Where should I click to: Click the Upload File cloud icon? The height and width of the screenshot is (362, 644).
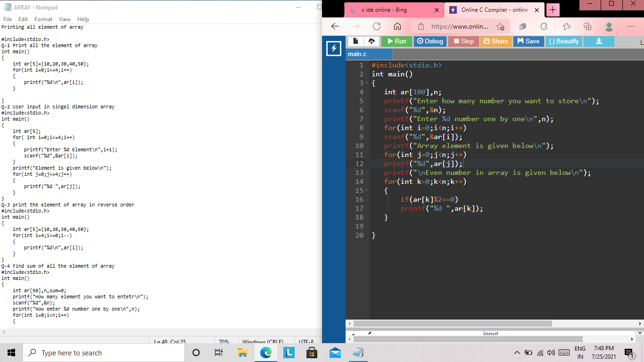pos(371,41)
